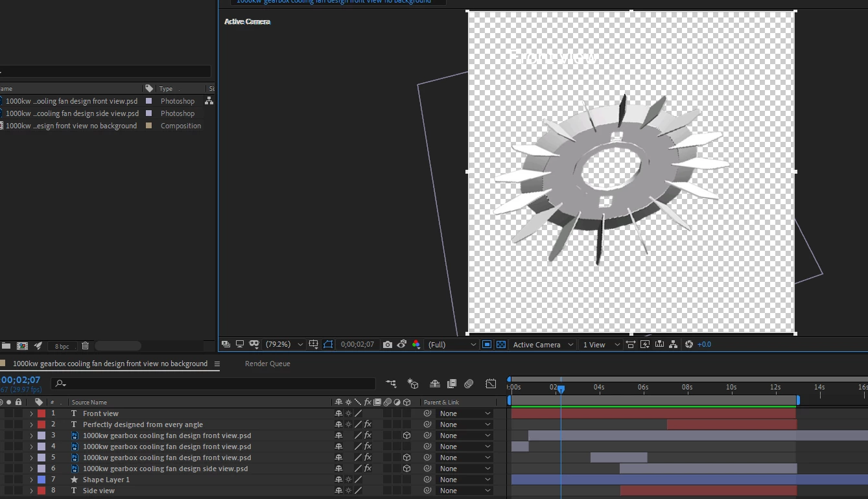Toggle the 3D switch for layer 5

[x=406, y=458]
